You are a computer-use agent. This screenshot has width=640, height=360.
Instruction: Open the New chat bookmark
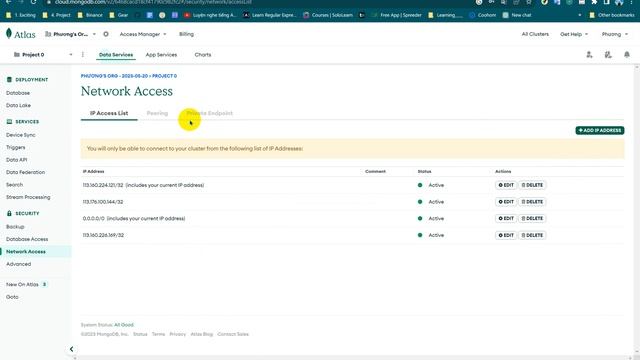pyautogui.click(x=517, y=15)
